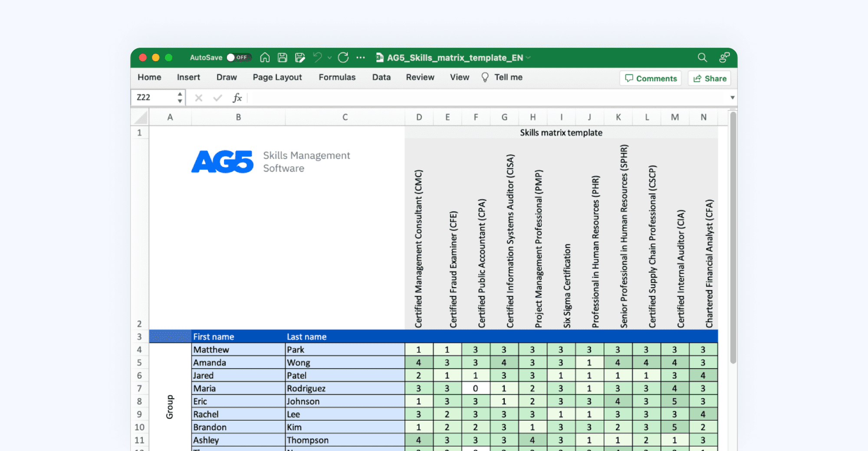Open the Undo history dropdown arrow
The height and width of the screenshot is (451, 868).
[329, 58]
